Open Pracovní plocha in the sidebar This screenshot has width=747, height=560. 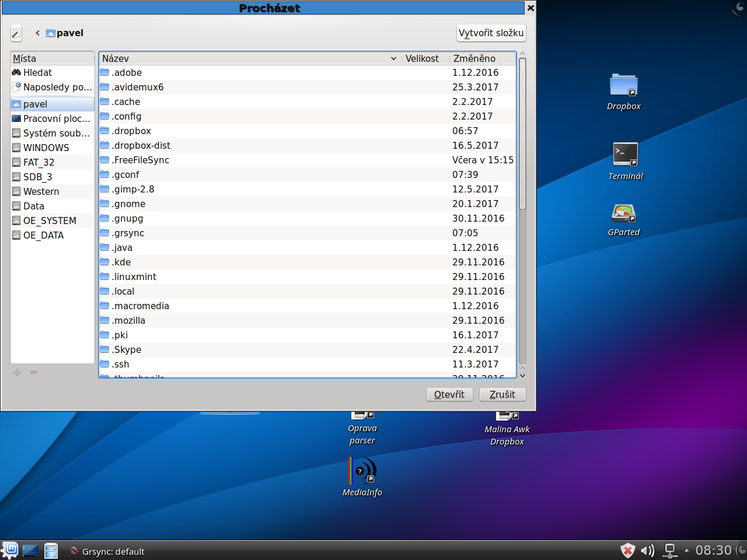(53, 118)
